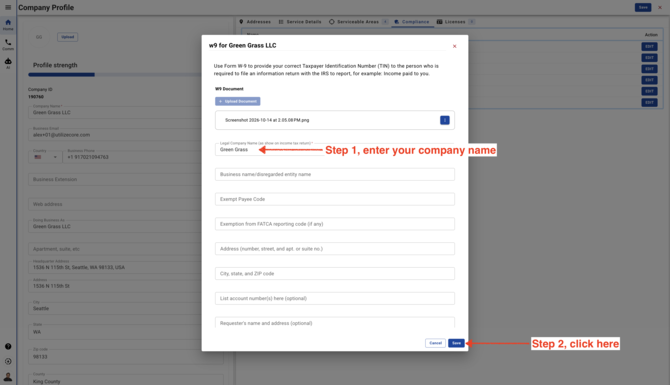The height and width of the screenshot is (385, 670).
Task: Open the user avatar photo in sidebar
Action: click(8, 377)
